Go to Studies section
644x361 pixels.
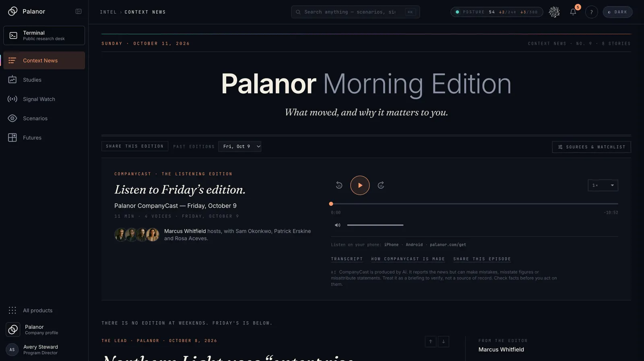(x=44, y=80)
